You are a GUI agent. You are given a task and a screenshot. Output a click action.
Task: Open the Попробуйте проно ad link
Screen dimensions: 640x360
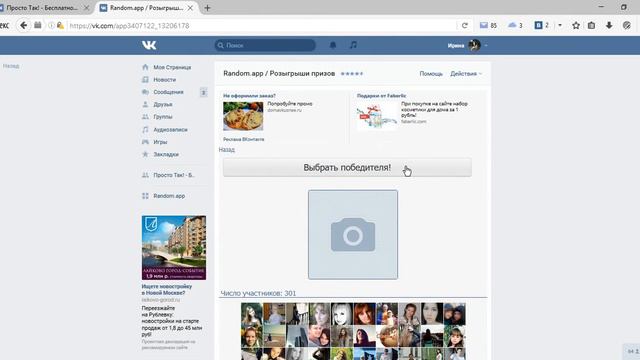290,104
